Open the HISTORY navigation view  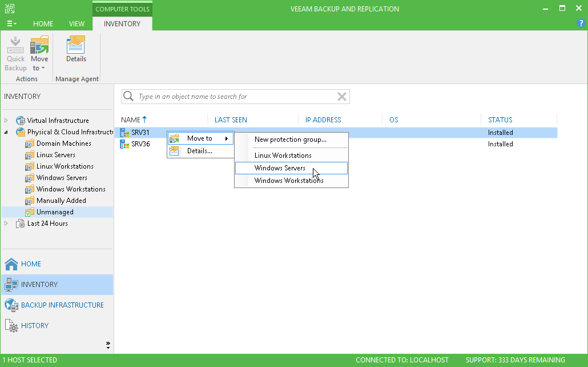tap(35, 326)
